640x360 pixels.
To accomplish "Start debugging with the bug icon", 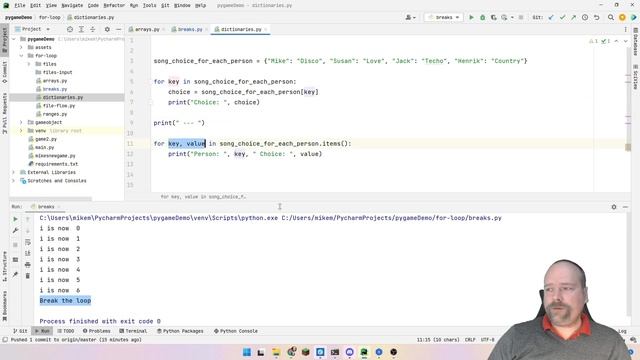I will [482, 18].
